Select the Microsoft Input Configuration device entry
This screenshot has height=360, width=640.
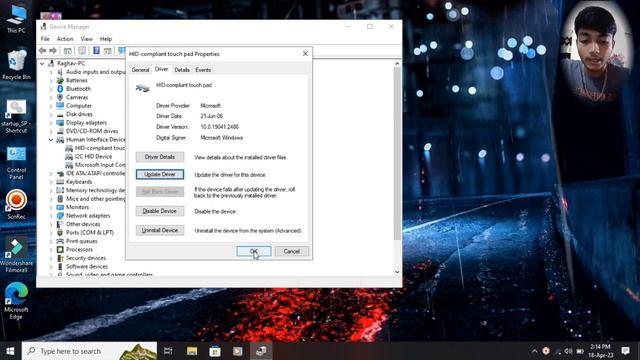tap(100, 165)
